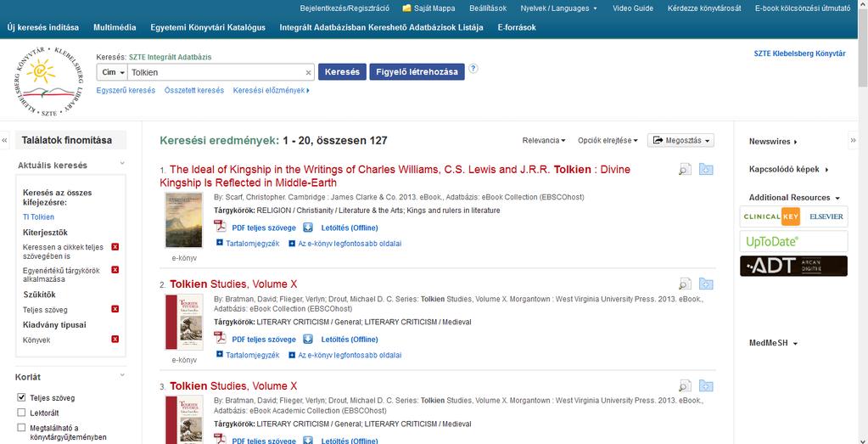Open the Cím field selector dropdown

(112, 72)
